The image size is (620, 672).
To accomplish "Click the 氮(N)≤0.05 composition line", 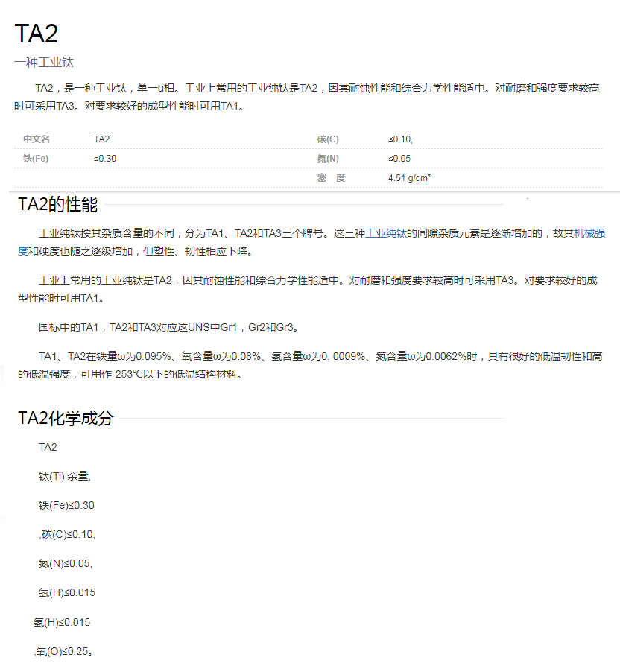I will [x=66, y=563].
